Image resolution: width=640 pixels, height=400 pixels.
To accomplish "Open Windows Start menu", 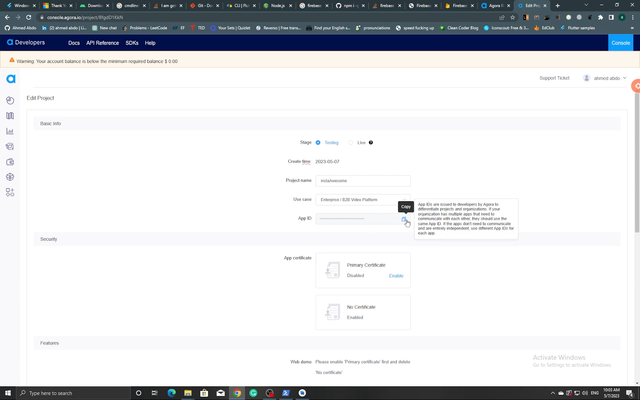I will tap(8, 393).
